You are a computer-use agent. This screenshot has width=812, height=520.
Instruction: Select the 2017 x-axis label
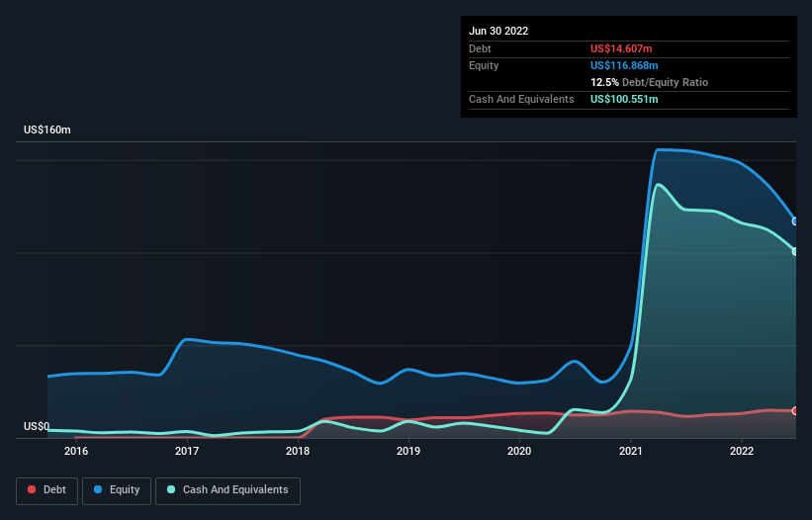[x=187, y=451]
